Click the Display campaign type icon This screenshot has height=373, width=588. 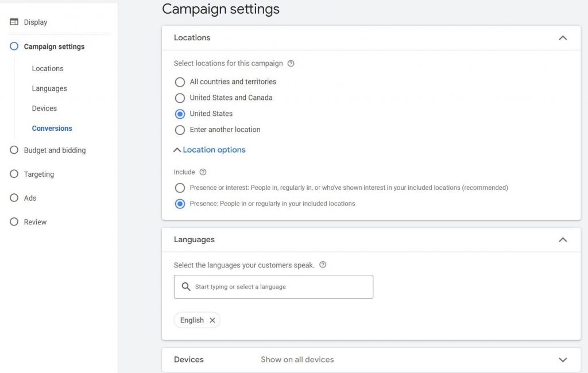point(14,22)
